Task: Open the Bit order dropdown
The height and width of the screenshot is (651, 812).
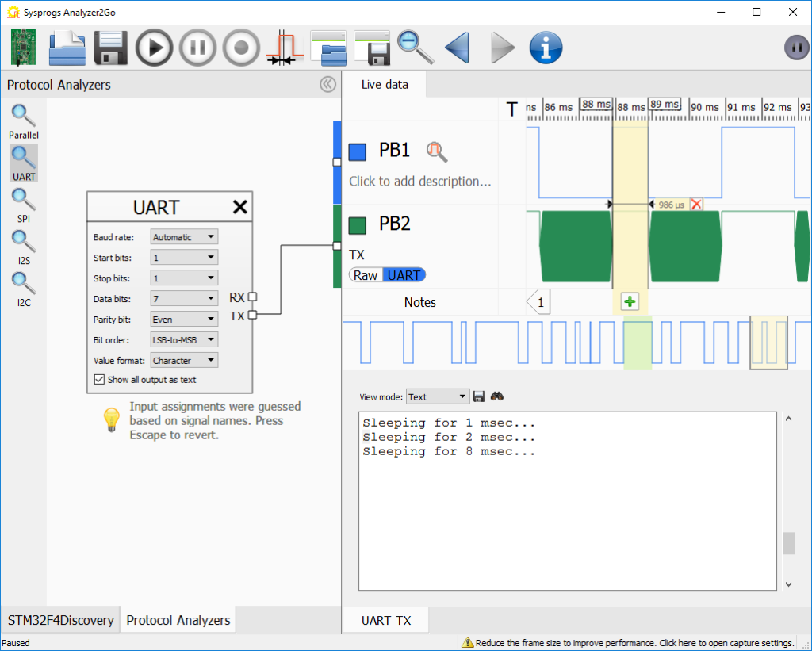Action: [184, 339]
